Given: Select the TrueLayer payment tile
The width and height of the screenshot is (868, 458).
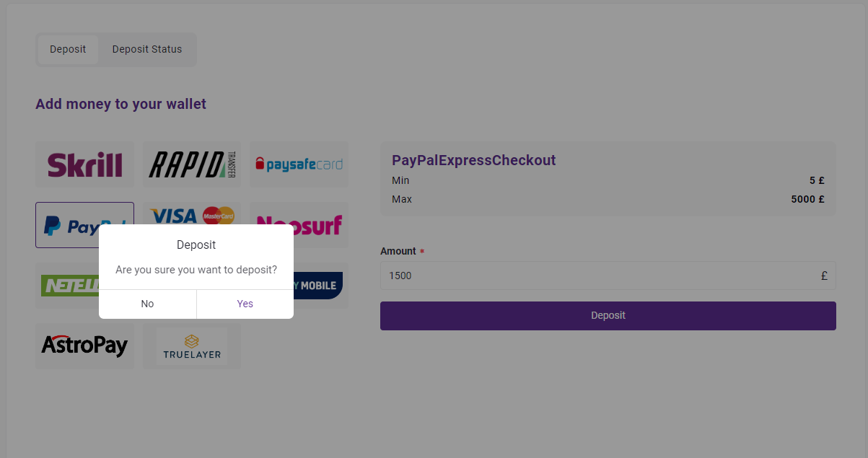Looking at the screenshot, I should point(192,346).
